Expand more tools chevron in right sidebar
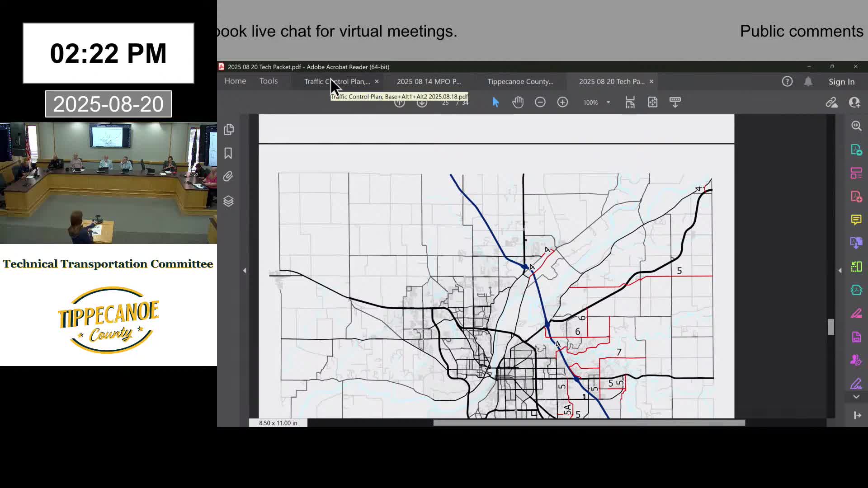Viewport: 868px width, 488px height. click(x=856, y=397)
